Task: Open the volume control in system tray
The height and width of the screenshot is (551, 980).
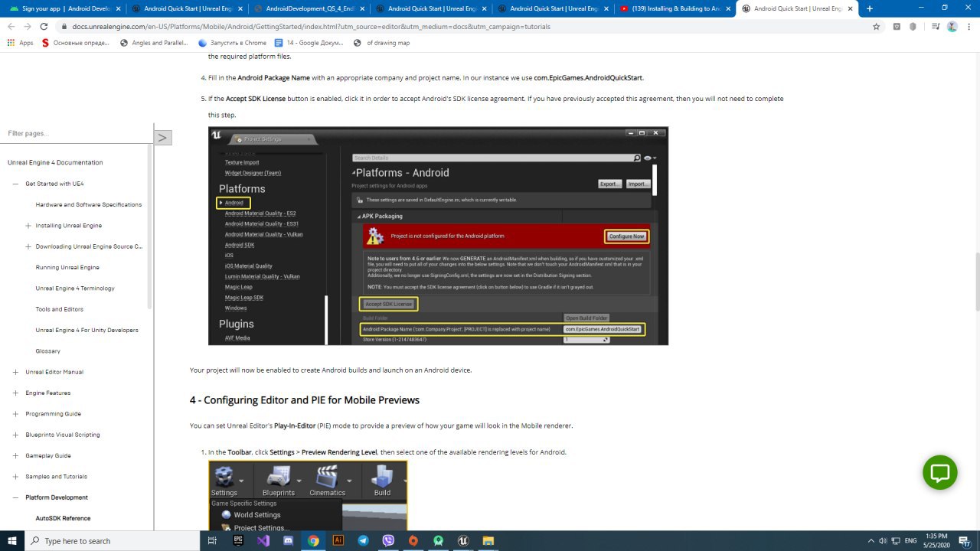Action: coord(883,540)
